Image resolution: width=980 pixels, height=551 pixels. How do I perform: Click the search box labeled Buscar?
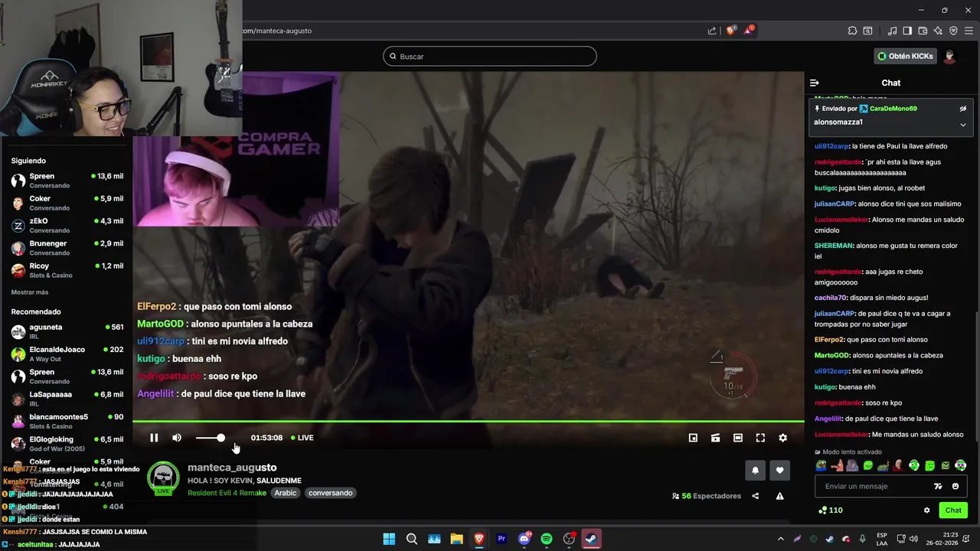point(490,56)
